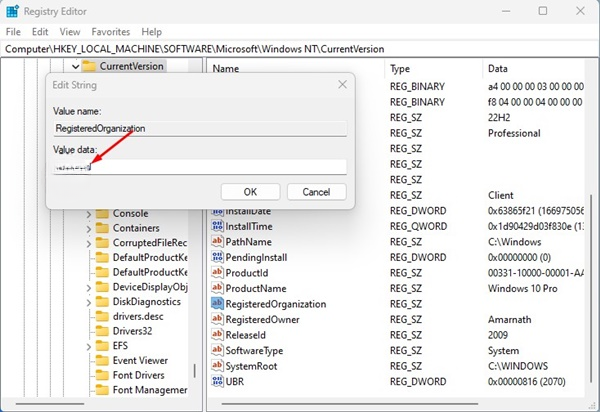Click the UBR DWORD value icon

(217, 381)
